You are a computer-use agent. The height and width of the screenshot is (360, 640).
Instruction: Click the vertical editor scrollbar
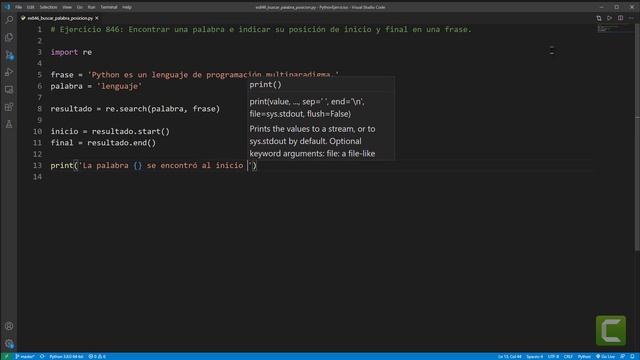tap(637, 137)
